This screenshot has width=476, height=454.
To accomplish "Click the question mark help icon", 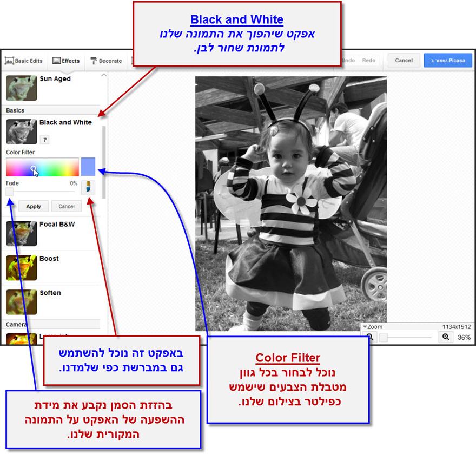I will pos(45,140).
